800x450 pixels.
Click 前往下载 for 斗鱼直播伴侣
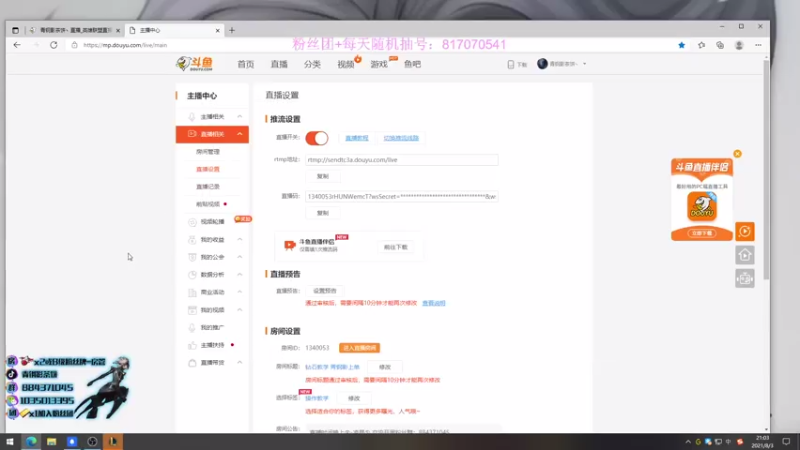coord(395,247)
